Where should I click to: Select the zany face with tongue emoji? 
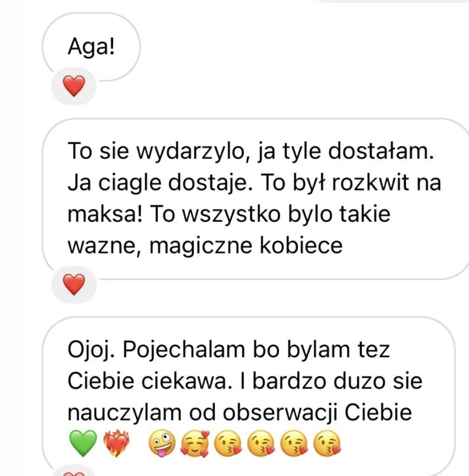pyautogui.click(x=162, y=444)
